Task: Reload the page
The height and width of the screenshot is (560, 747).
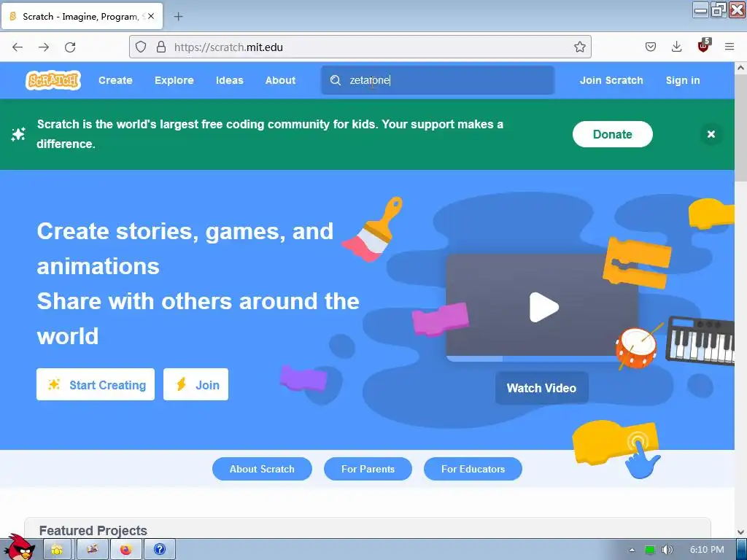Action: pos(70,47)
